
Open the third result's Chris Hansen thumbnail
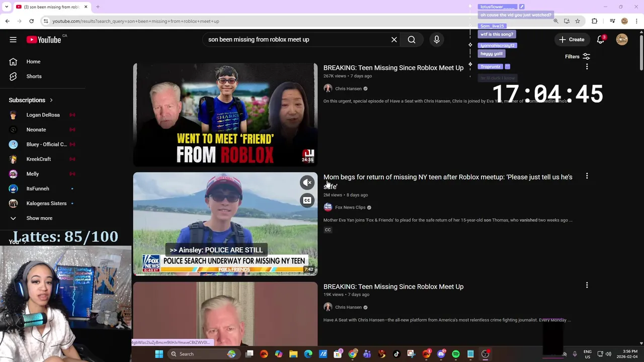pyautogui.click(x=225, y=314)
